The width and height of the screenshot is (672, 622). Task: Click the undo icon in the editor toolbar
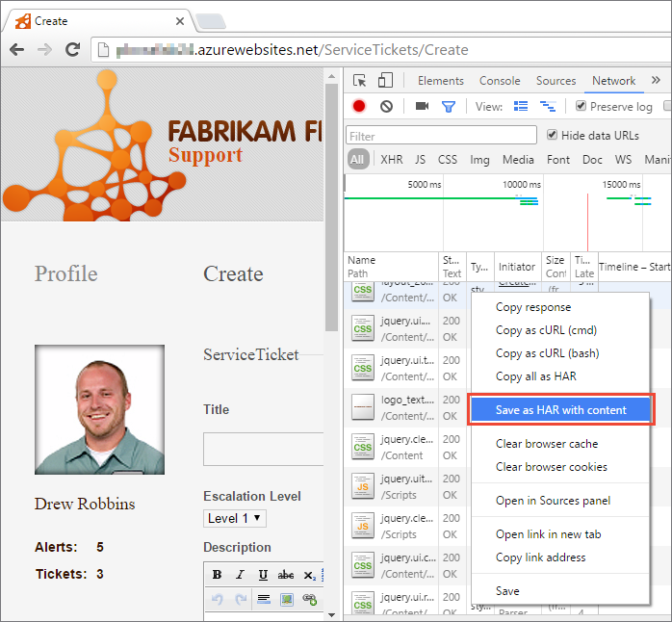pyautogui.click(x=218, y=599)
